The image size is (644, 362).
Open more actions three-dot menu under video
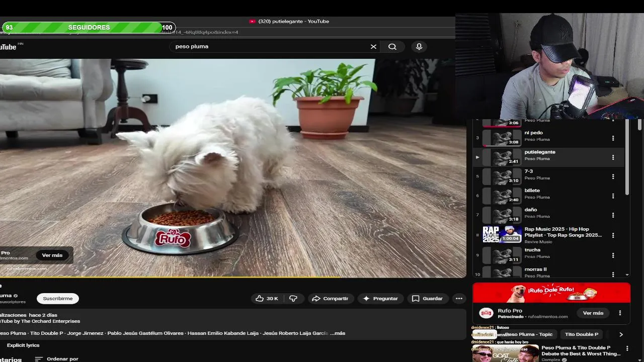coord(459,299)
